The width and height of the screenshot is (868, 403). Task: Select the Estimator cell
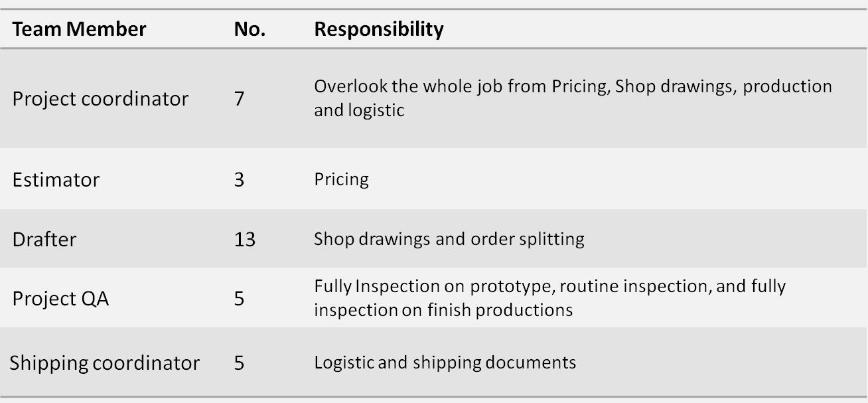pyautogui.click(x=56, y=180)
